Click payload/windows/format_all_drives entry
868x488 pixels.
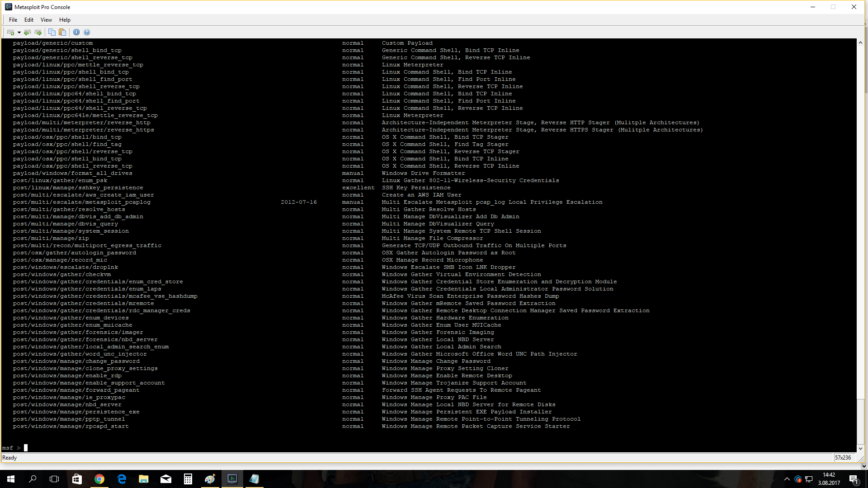tap(73, 174)
